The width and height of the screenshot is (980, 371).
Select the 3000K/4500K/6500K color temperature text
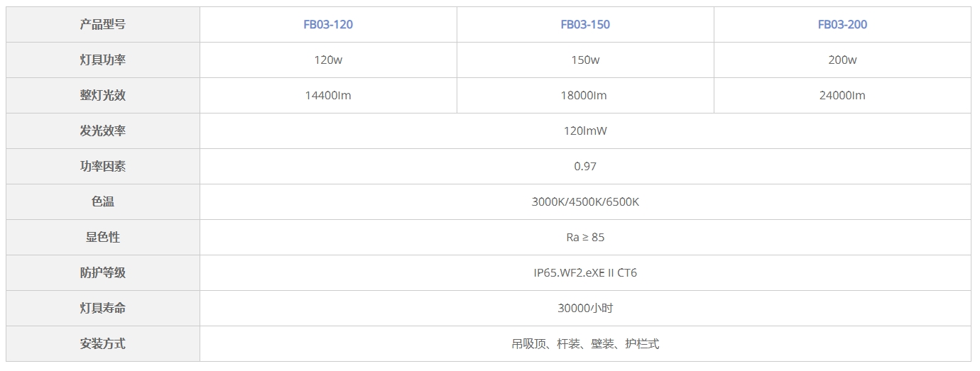(585, 202)
